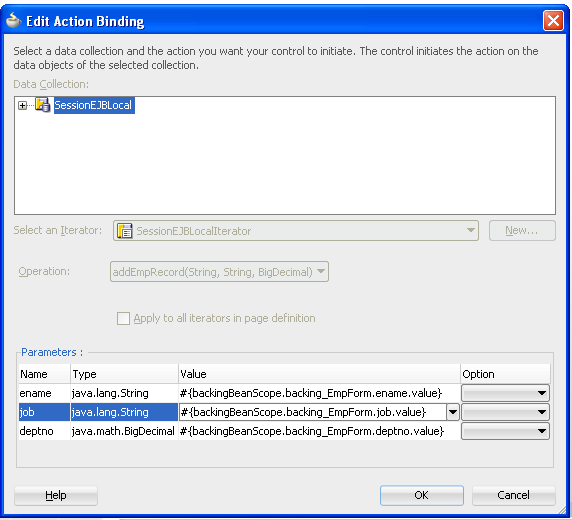Screen dimensions: 572x520
Task: Select the job parameter name cell
Action: pos(44,412)
